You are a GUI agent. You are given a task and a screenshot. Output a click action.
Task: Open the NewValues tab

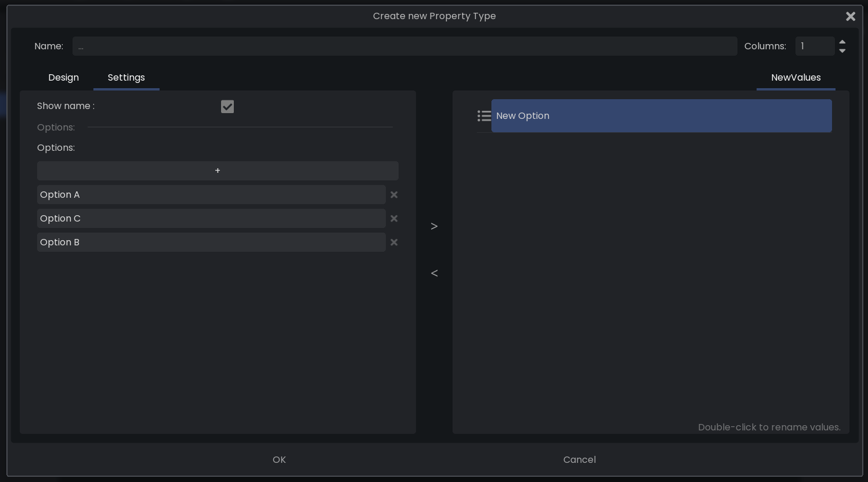(796, 78)
